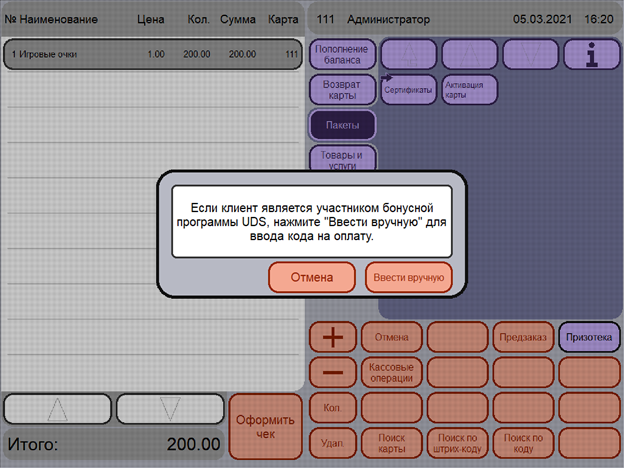Open the Призотека button
This screenshot has width=624, height=468.
(x=589, y=337)
